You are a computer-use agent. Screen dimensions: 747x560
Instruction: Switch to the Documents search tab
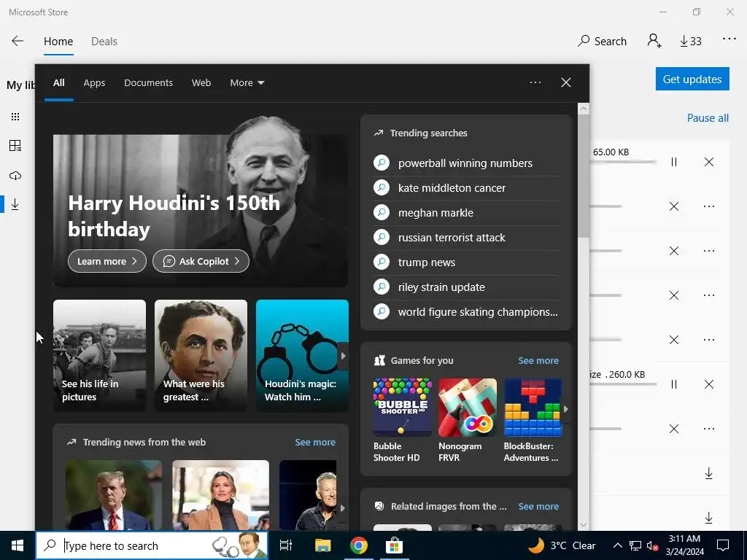(148, 83)
